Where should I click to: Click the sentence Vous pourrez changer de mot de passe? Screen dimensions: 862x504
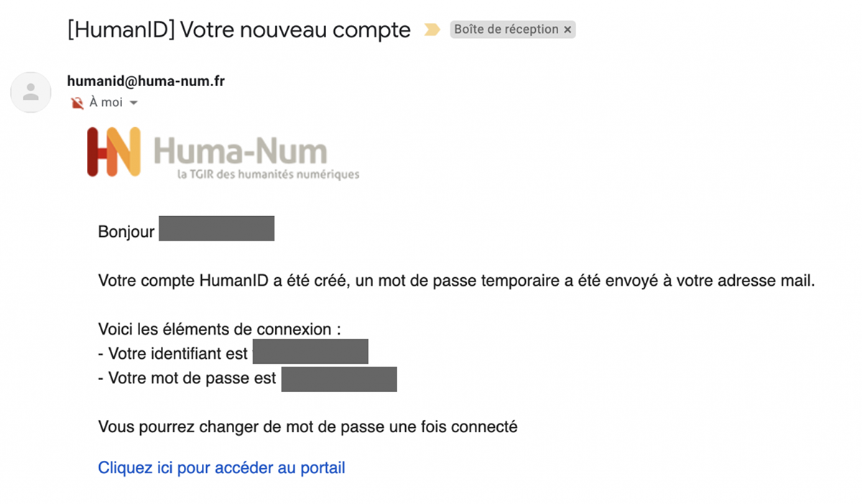click(307, 426)
